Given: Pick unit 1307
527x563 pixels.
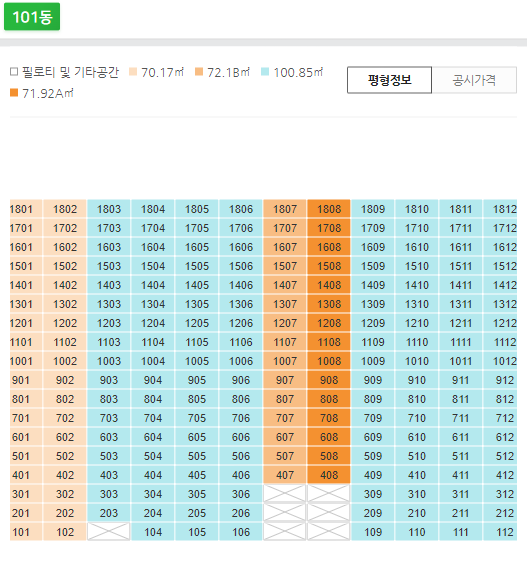Looking at the screenshot, I should [285, 304].
